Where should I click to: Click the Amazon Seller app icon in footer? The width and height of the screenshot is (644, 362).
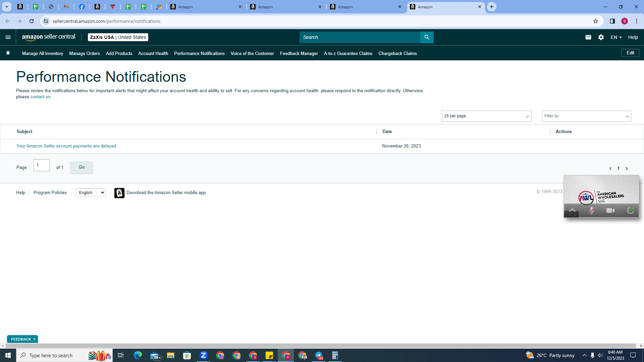point(119,193)
